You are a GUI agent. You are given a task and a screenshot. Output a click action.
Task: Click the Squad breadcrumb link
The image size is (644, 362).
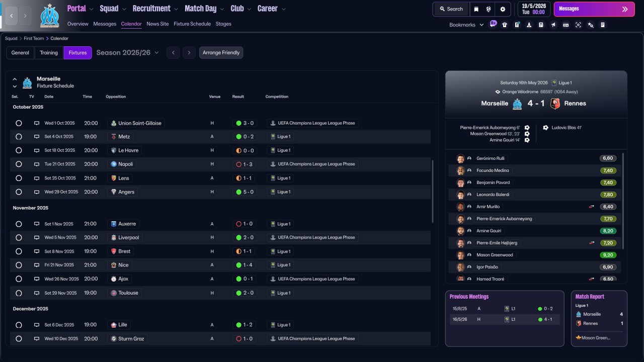pyautogui.click(x=11, y=39)
